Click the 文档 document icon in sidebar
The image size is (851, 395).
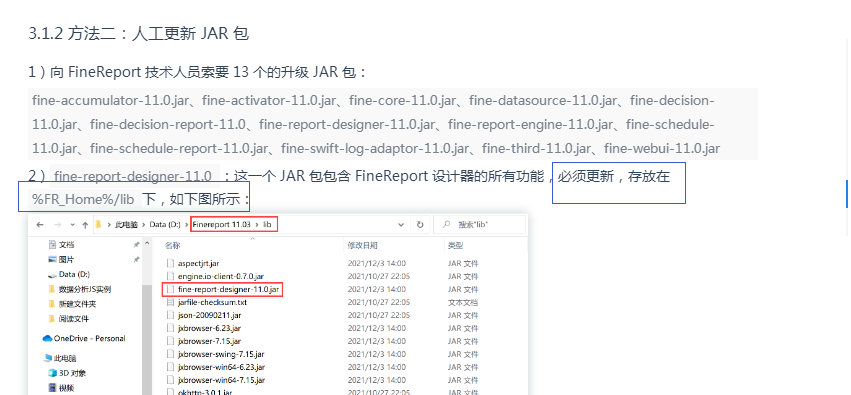(x=53, y=245)
